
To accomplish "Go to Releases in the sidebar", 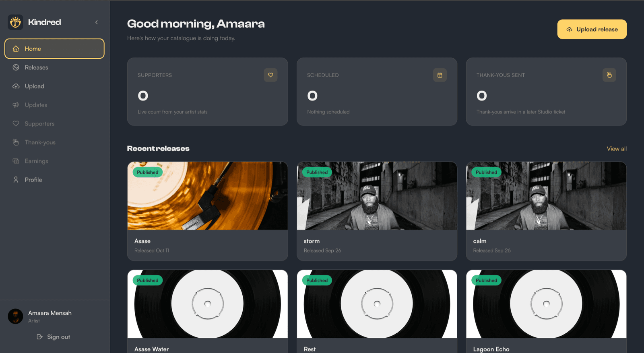I will (54, 68).
